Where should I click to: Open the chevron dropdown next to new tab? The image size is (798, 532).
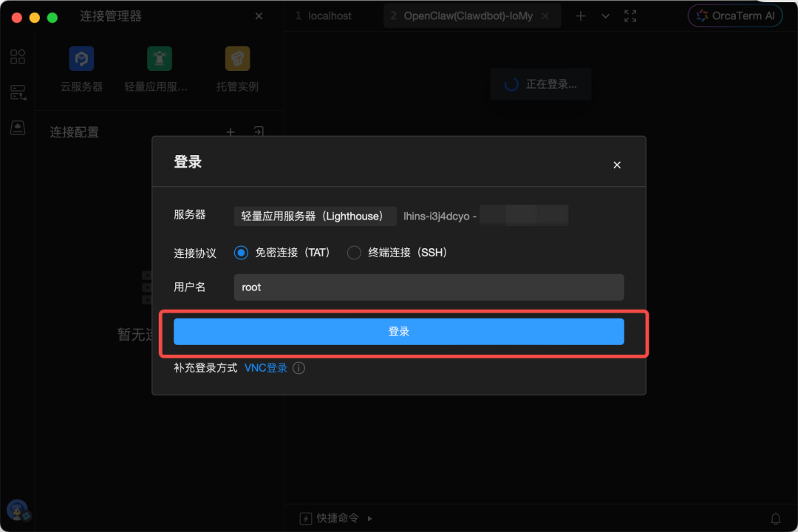pos(605,16)
